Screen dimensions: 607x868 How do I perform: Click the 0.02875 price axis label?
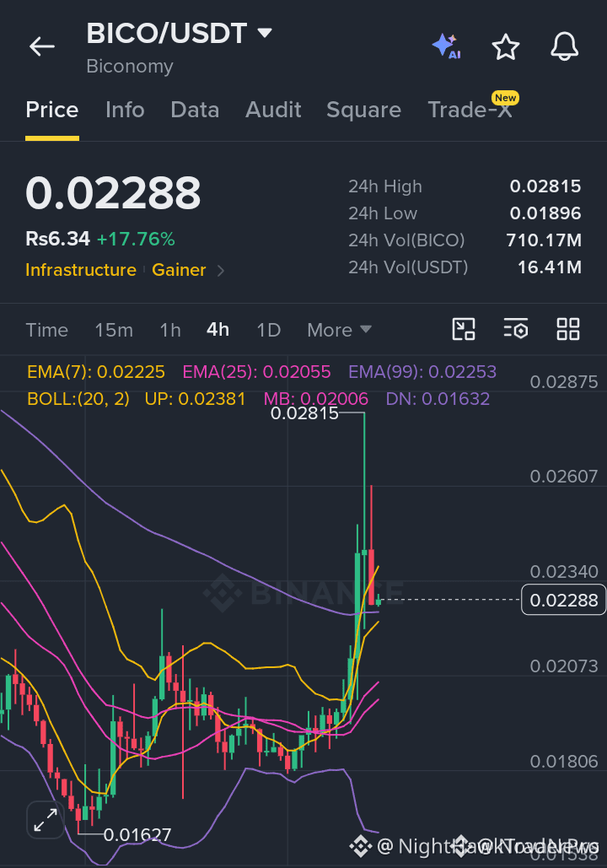(x=564, y=382)
